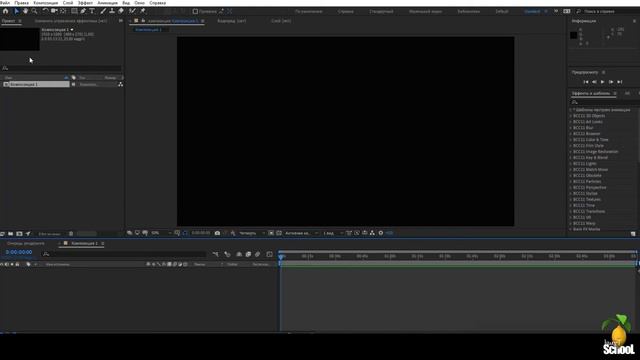The height and width of the screenshot is (360, 640).
Task: Step to previous frame in Preview panel
Action: (x=594, y=82)
